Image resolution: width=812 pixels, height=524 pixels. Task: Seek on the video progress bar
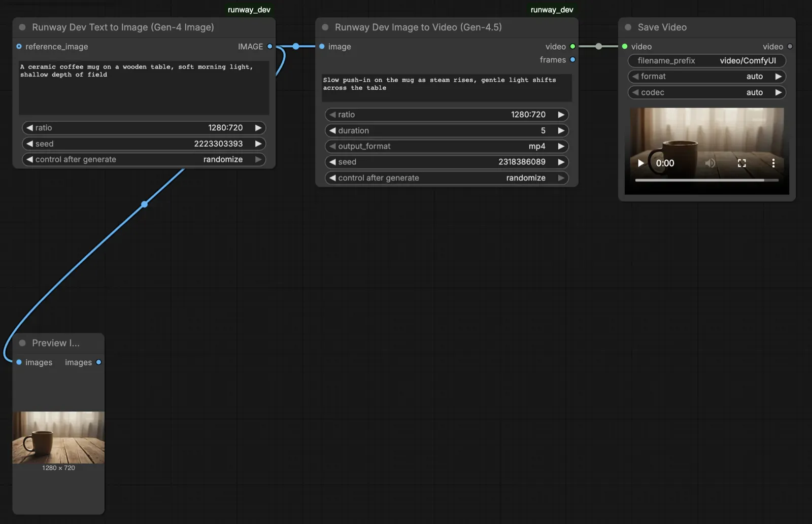click(x=707, y=180)
